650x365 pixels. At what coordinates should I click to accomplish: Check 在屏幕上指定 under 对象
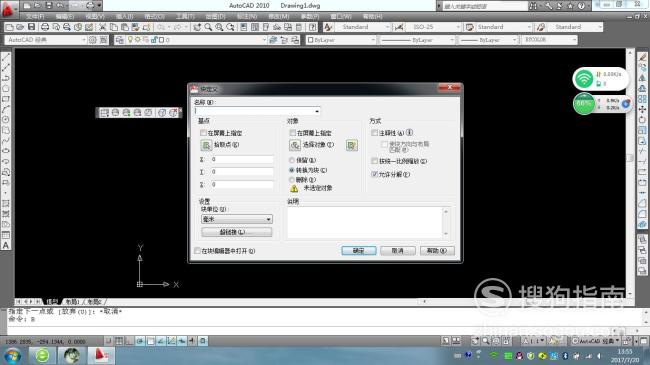293,133
